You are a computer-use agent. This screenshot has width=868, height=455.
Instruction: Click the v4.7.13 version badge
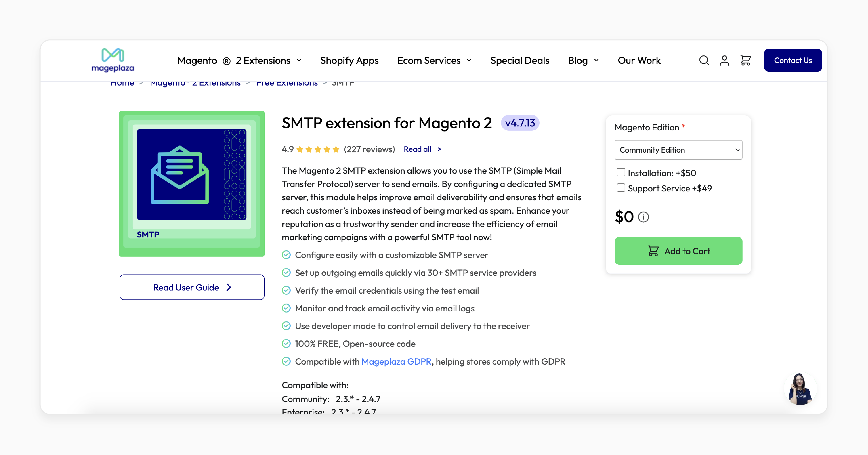click(520, 123)
